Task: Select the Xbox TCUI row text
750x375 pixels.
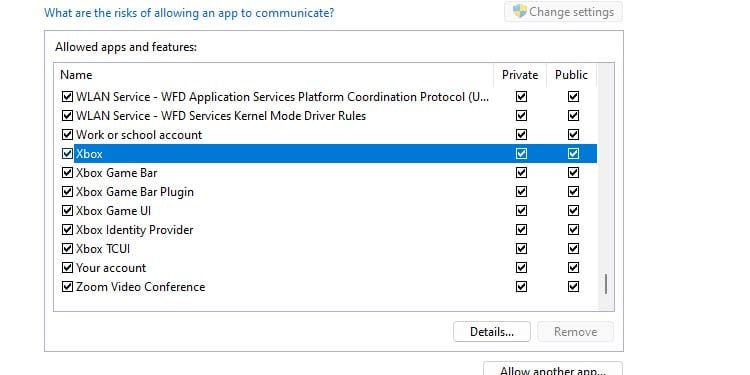Action: 103,249
